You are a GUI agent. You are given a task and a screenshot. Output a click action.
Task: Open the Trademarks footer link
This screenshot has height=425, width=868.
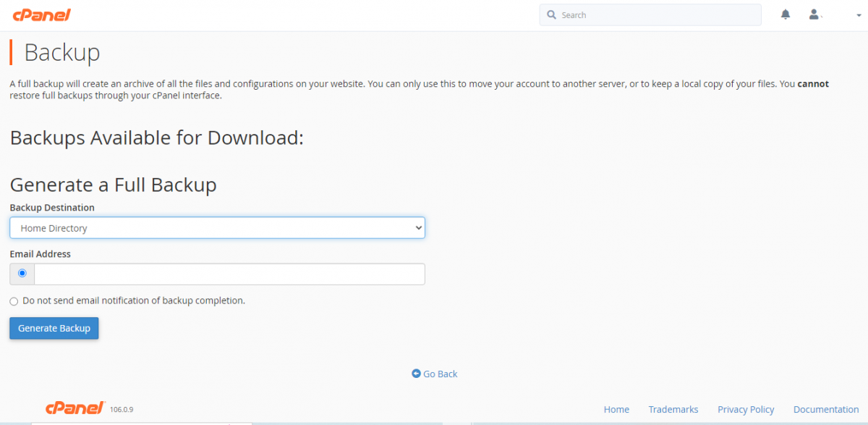[673, 409]
